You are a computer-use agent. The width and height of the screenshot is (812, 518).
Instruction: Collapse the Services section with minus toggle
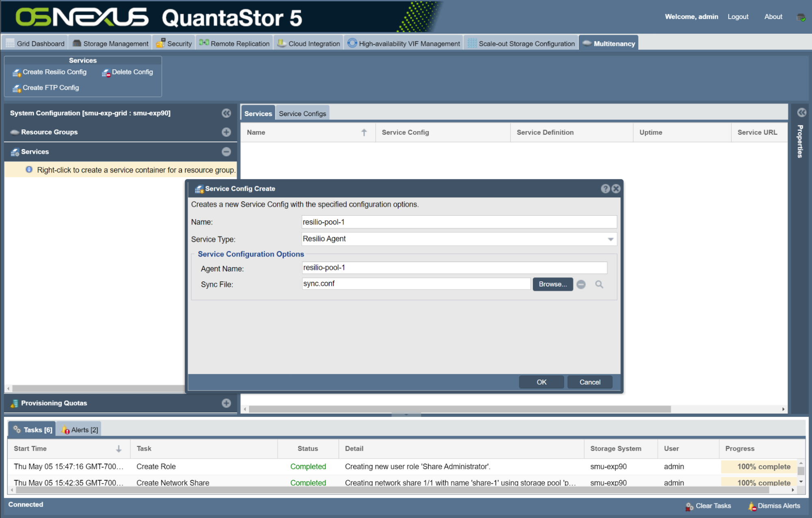pyautogui.click(x=226, y=151)
